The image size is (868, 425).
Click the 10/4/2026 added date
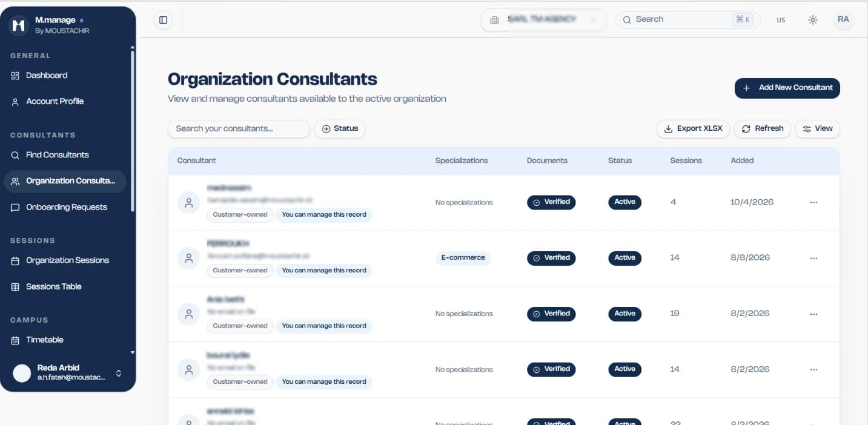pos(752,202)
